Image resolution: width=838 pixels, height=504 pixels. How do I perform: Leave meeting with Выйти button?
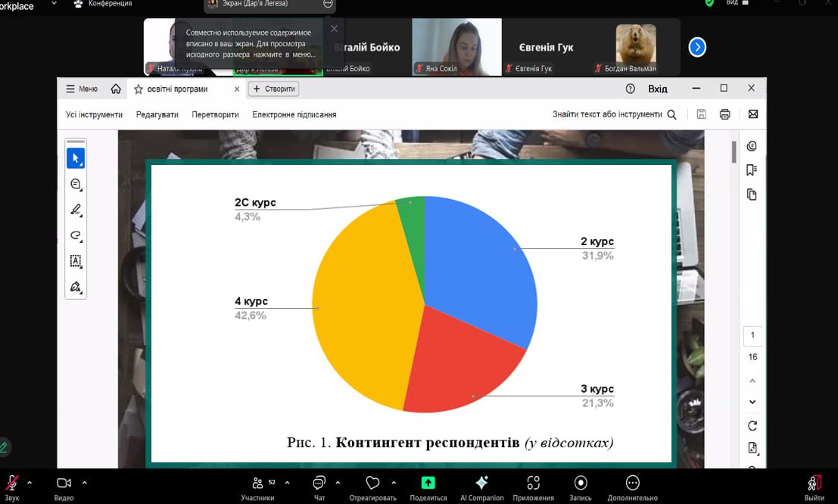click(x=814, y=488)
